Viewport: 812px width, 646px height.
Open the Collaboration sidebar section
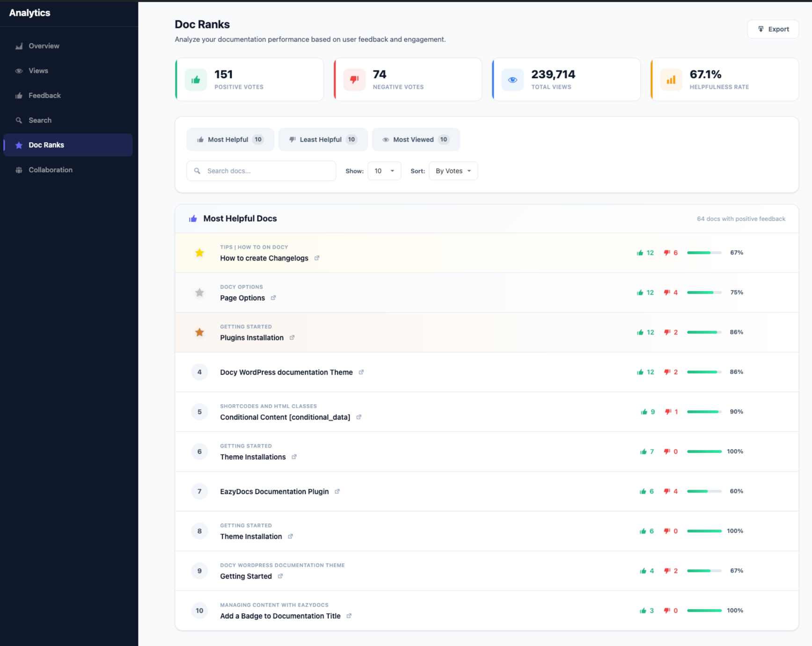(x=51, y=170)
